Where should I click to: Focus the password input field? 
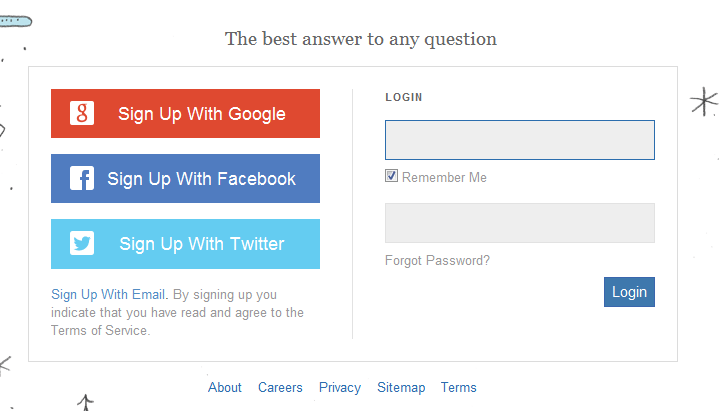click(x=519, y=223)
